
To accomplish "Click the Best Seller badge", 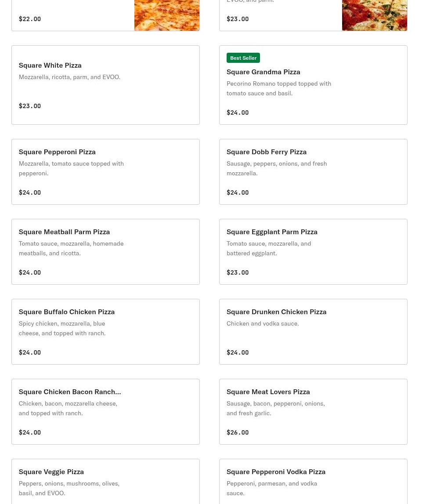I will click(x=243, y=58).
